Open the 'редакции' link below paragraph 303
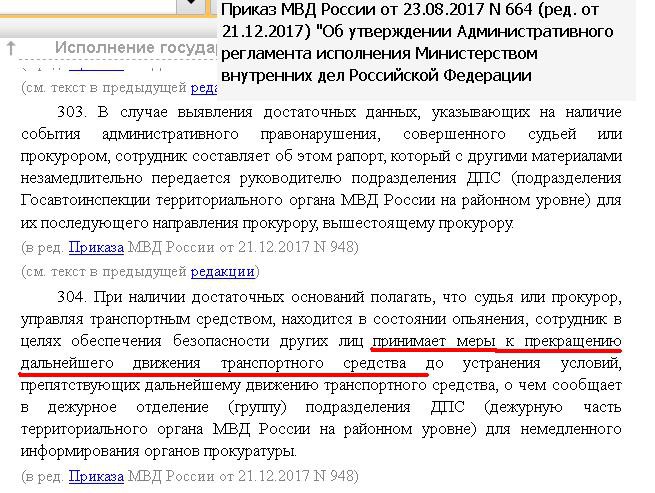The width and height of the screenshot is (655, 493). tap(228, 271)
